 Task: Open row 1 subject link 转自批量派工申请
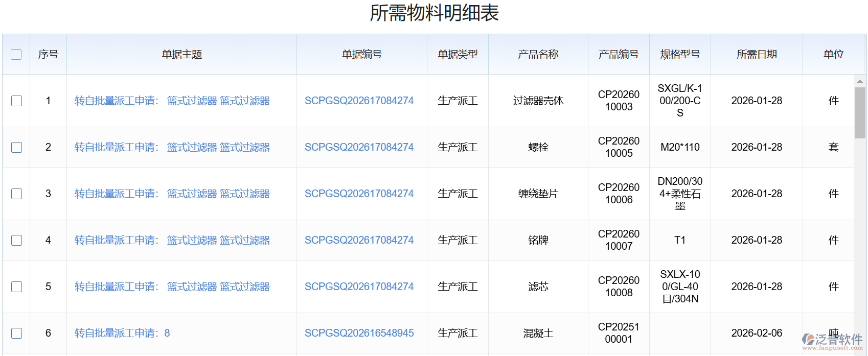click(172, 101)
